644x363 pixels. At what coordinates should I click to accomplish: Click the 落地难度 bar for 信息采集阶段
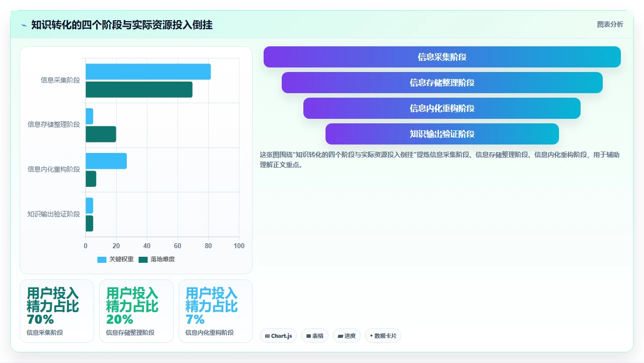(x=139, y=90)
